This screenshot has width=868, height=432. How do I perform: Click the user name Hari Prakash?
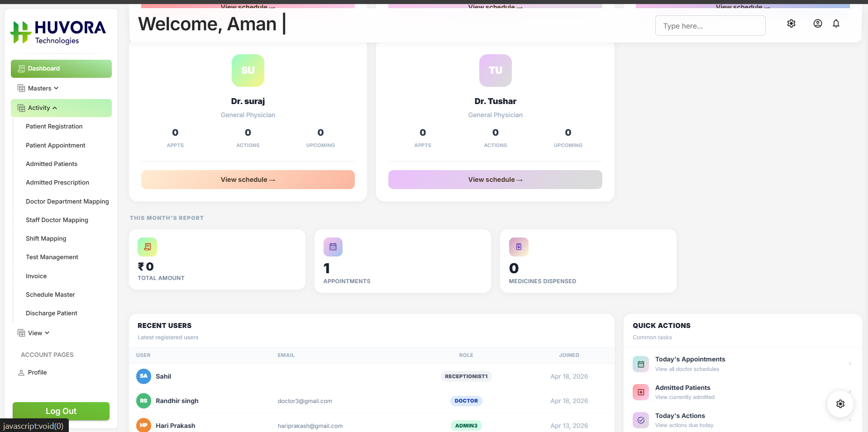click(176, 426)
